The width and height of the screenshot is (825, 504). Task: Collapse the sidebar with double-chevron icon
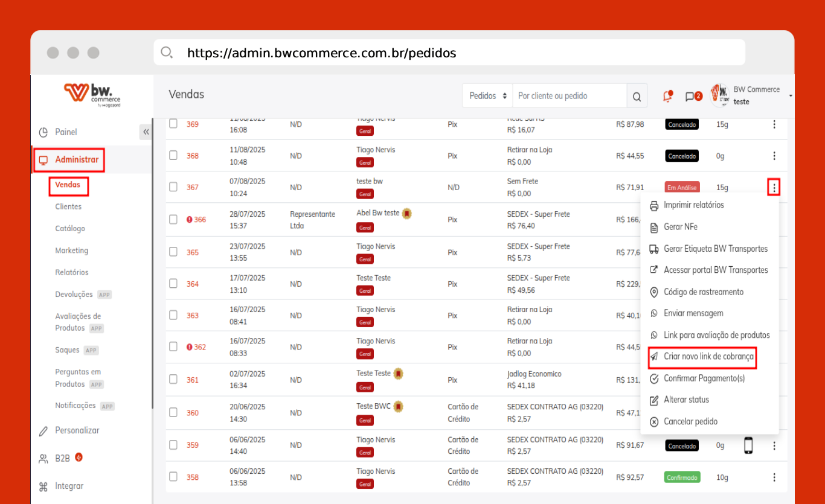(146, 132)
